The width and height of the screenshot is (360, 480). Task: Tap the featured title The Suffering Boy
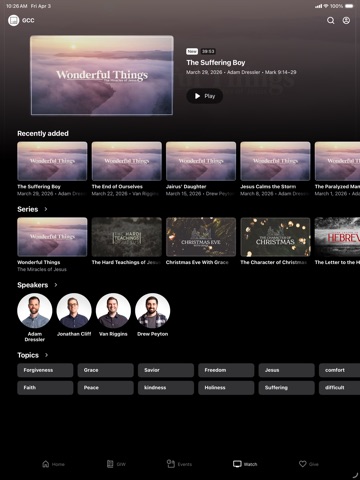point(216,63)
